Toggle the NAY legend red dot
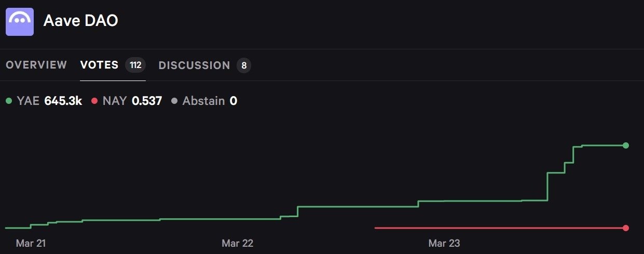Image resolution: width=644 pixels, height=254 pixels. tap(94, 101)
